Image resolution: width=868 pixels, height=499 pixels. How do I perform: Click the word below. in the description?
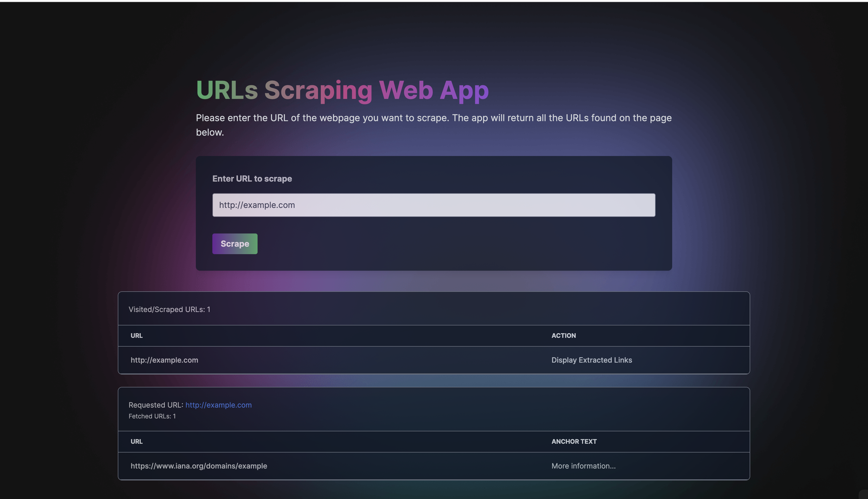(x=210, y=132)
